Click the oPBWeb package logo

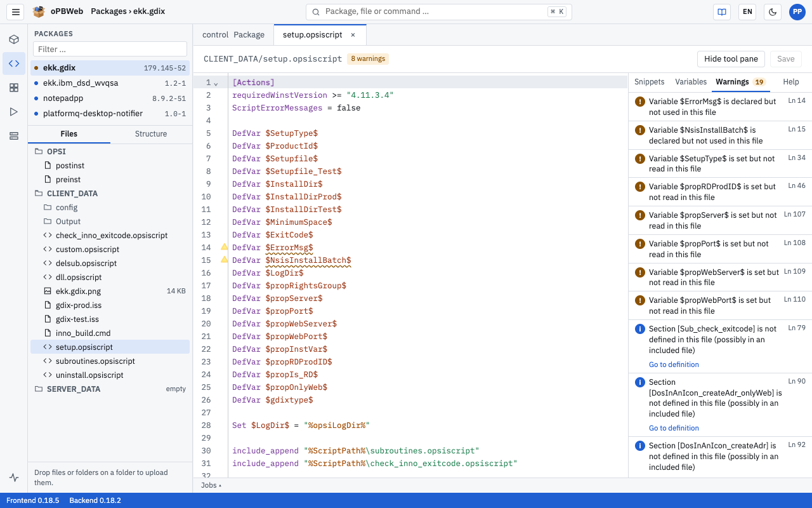39,11
